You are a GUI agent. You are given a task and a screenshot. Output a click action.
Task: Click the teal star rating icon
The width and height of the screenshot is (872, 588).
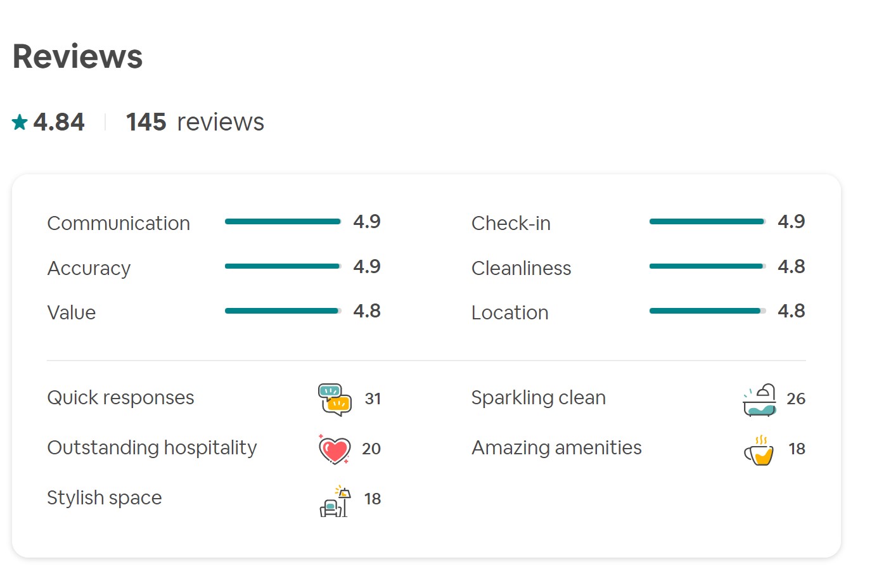(20, 122)
